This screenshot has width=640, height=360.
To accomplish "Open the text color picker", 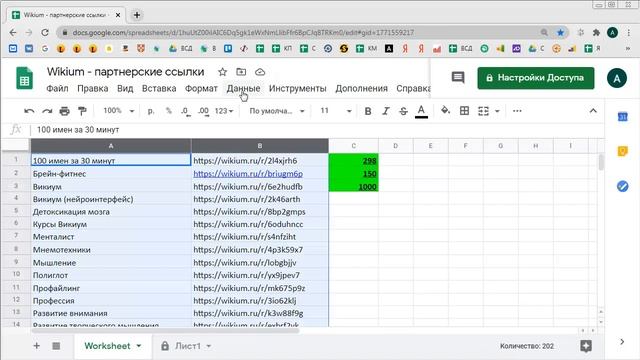I will pos(421,111).
